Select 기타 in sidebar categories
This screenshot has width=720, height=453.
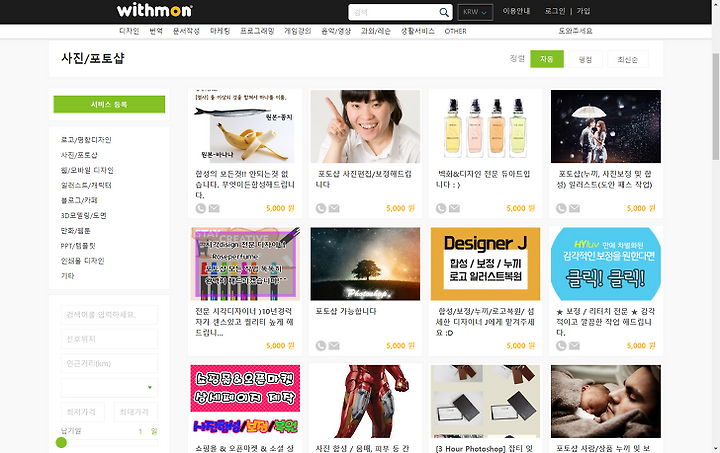[68, 276]
